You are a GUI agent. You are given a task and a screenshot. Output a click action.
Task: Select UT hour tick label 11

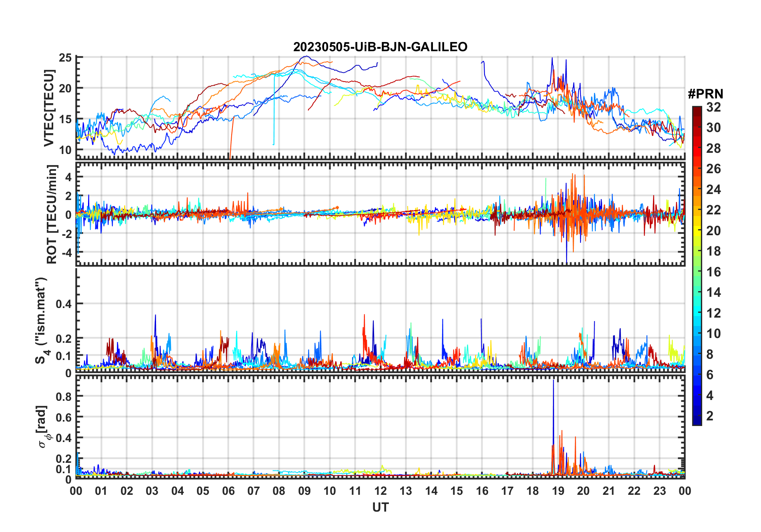355,491
